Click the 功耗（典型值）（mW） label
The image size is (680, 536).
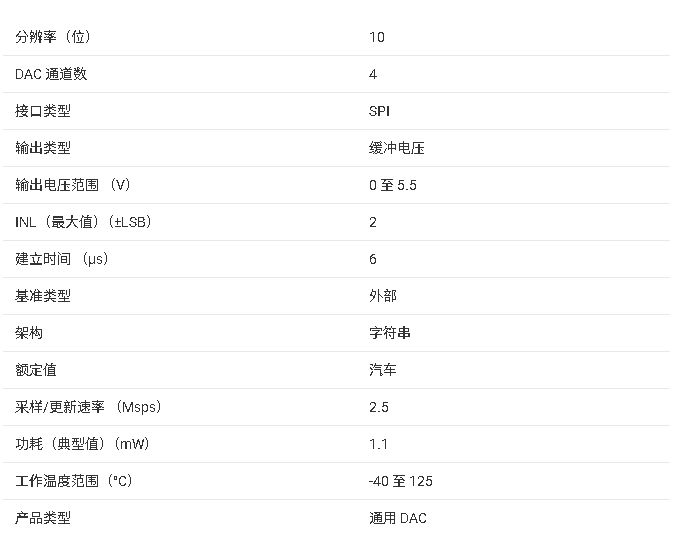pos(82,444)
